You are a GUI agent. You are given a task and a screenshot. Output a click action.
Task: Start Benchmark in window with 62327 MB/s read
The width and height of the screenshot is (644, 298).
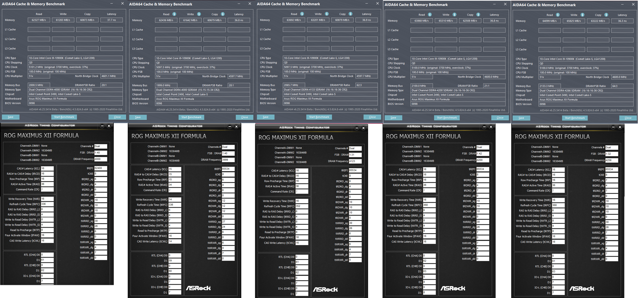pyautogui.click(x=64, y=117)
